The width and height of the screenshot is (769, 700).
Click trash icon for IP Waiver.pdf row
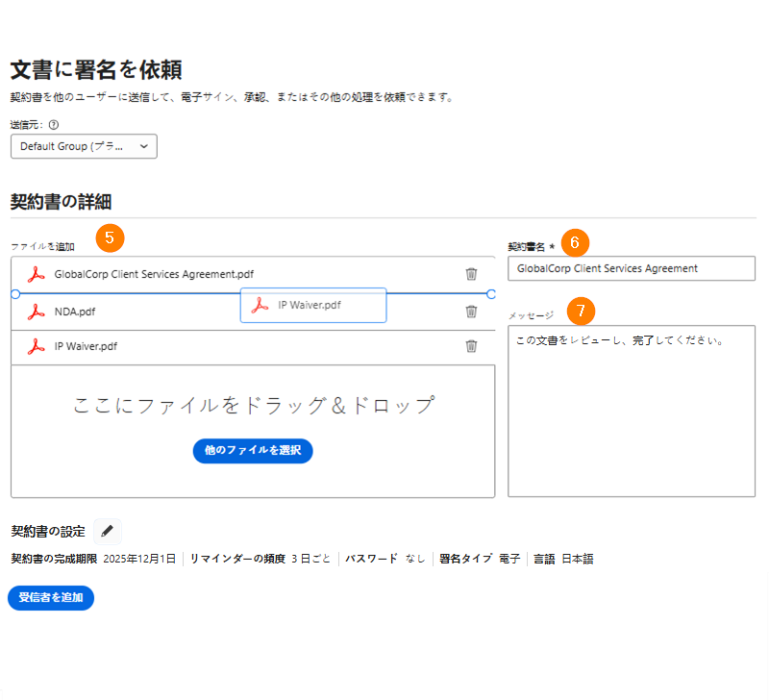coord(471,346)
